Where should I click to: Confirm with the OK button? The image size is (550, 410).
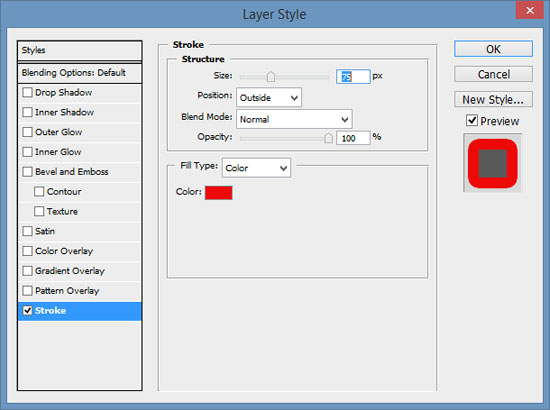pos(493,49)
